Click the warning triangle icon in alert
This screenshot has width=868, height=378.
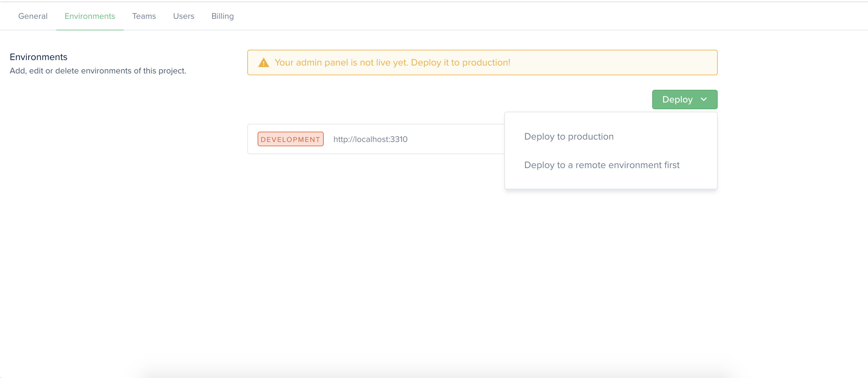263,63
